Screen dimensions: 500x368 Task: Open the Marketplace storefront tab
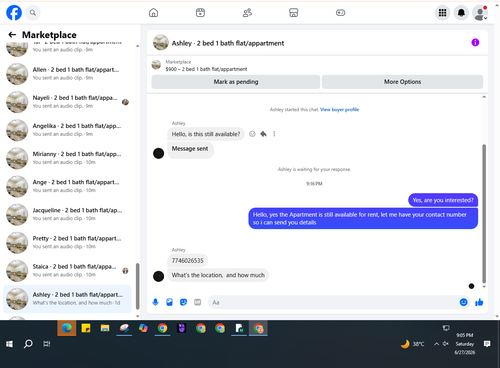[x=294, y=13]
